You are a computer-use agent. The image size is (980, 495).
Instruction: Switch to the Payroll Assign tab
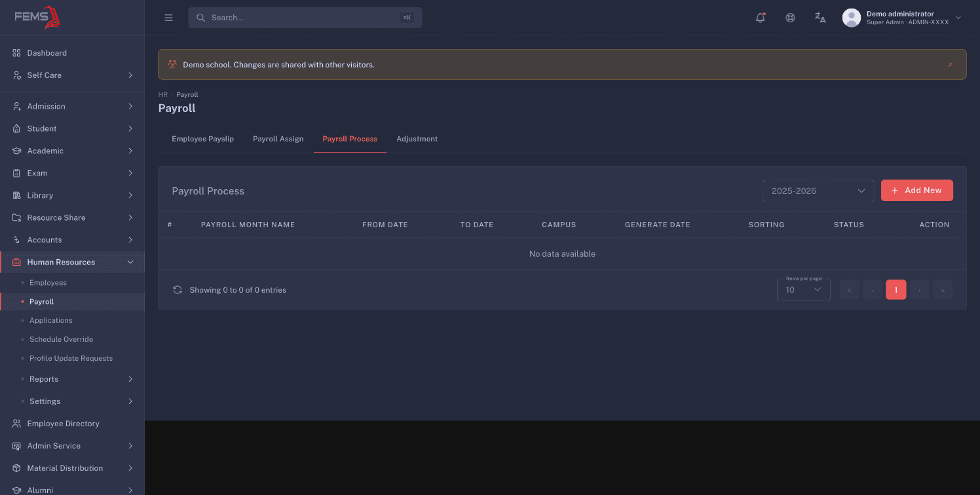pyautogui.click(x=278, y=139)
